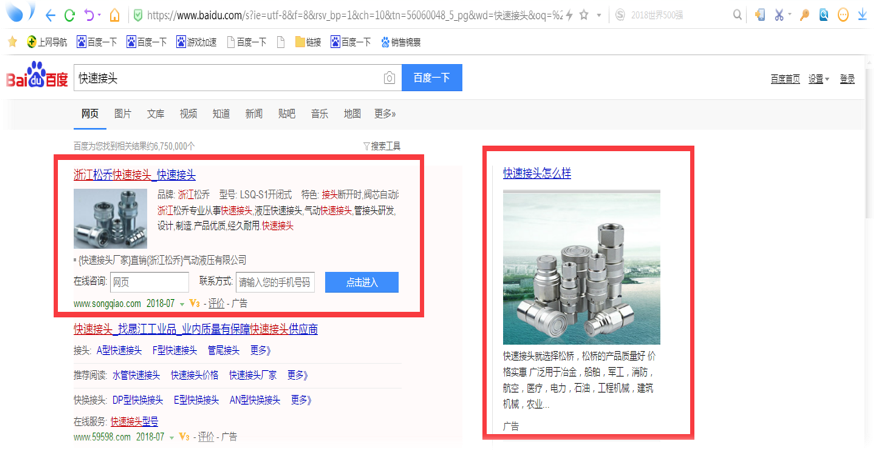Image resolution: width=875 pixels, height=451 pixels.
Task: Open the address bar history dropdown arrow
Action: click(x=599, y=16)
